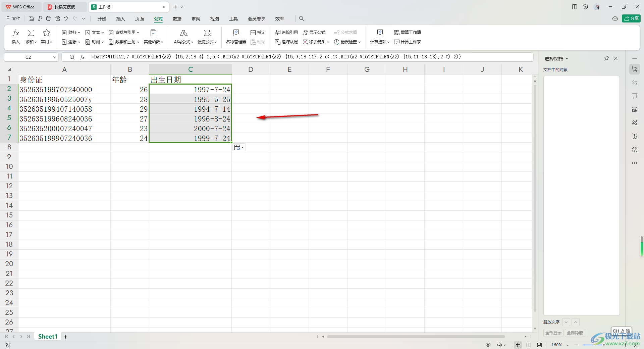This screenshot has height=349, width=644.
Task: Click the AutoSum sigma icon
Action: (x=31, y=33)
